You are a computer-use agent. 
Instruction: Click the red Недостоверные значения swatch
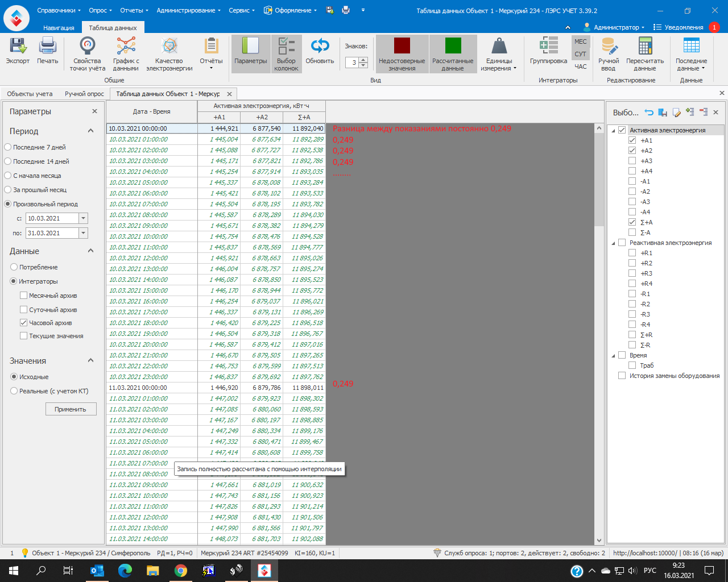tap(402, 45)
